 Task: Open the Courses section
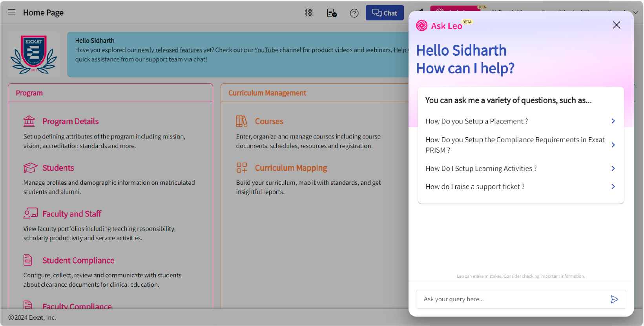[269, 121]
